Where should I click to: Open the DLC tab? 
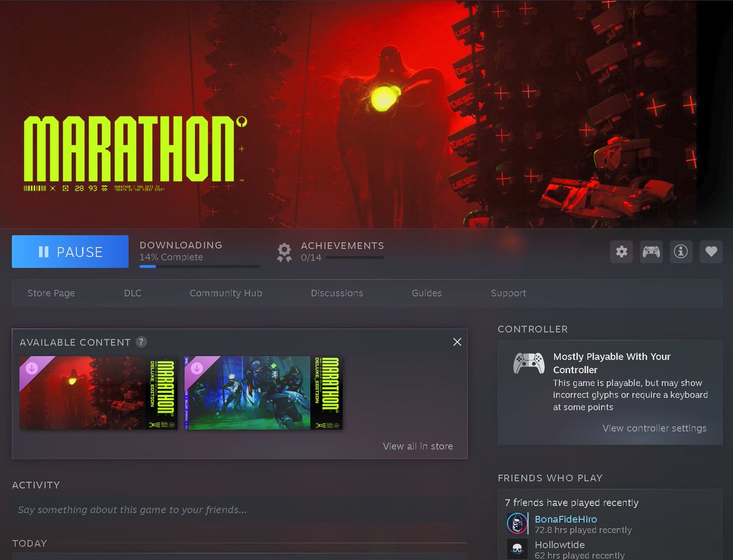click(x=133, y=293)
